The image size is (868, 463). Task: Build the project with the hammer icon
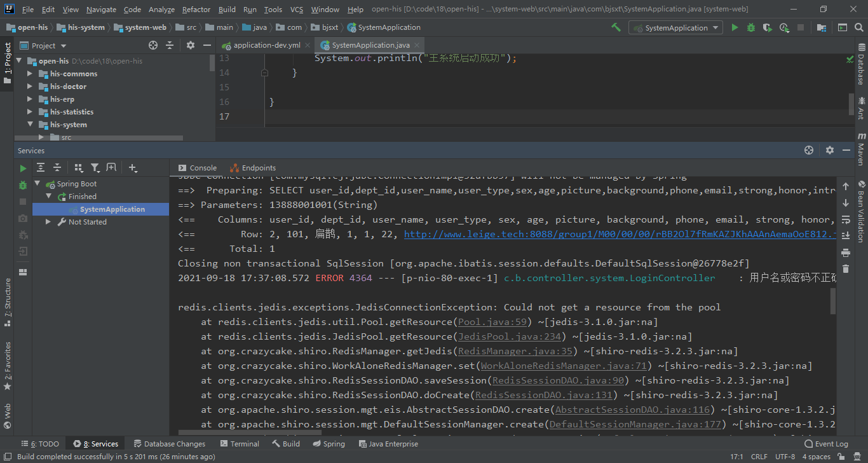pos(616,27)
